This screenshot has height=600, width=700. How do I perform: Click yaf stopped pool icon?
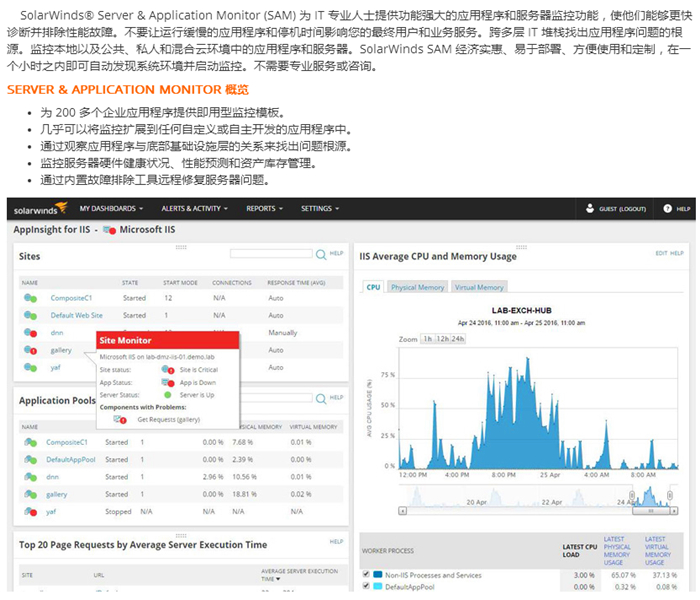[30, 512]
